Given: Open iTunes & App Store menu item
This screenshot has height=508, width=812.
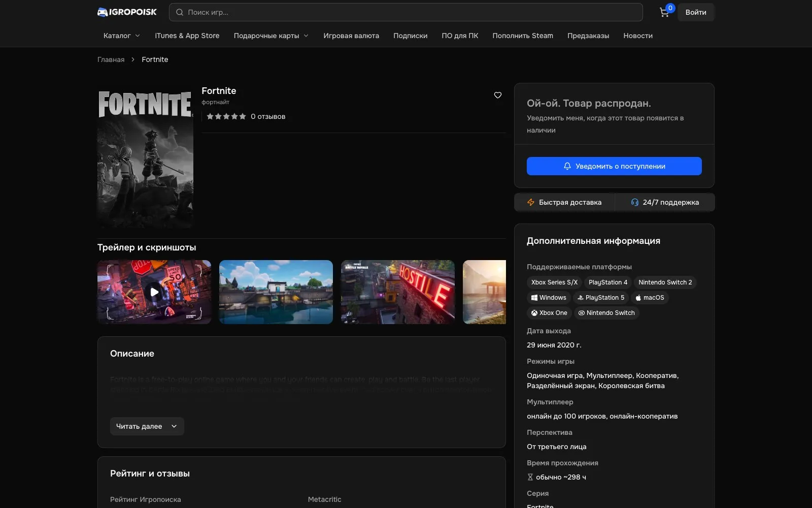Looking at the screenshot, I should pyautogui.click(x=187, y=36).
